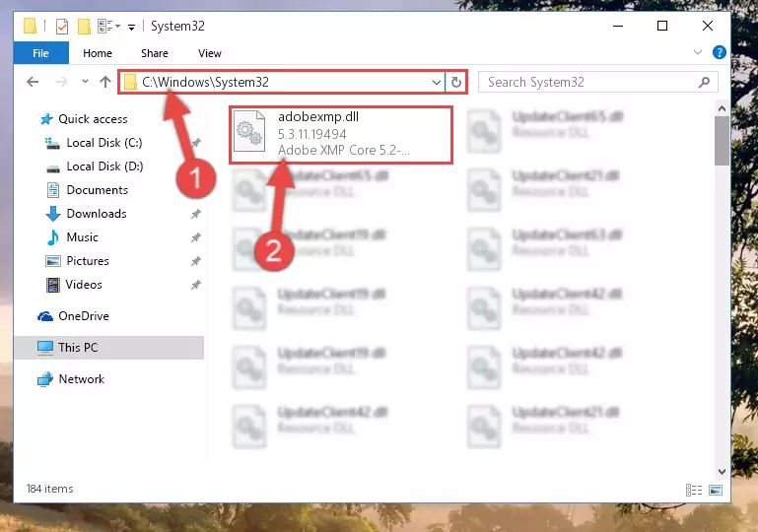Click New Folder icon in title bar

(84, 26)
